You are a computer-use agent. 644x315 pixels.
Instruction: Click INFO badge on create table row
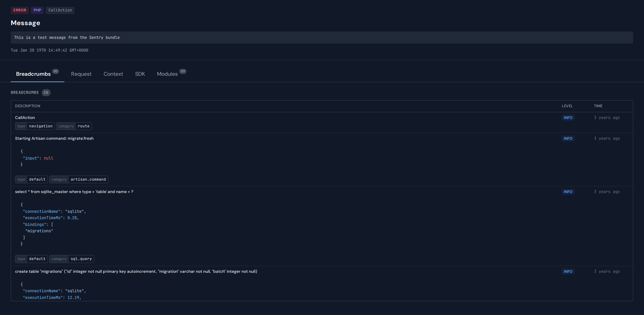click(x=568, y=271)
